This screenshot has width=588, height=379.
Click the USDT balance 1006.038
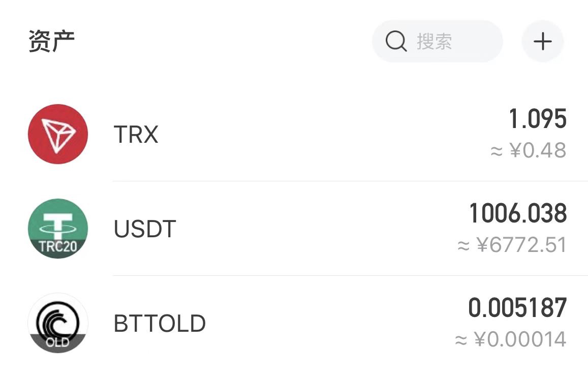point(518,213)
